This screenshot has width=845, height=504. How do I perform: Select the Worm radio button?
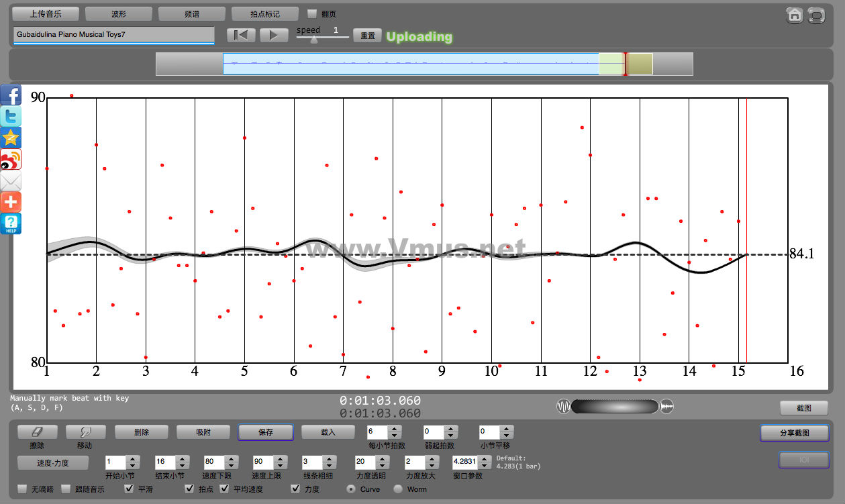[398, 489]
